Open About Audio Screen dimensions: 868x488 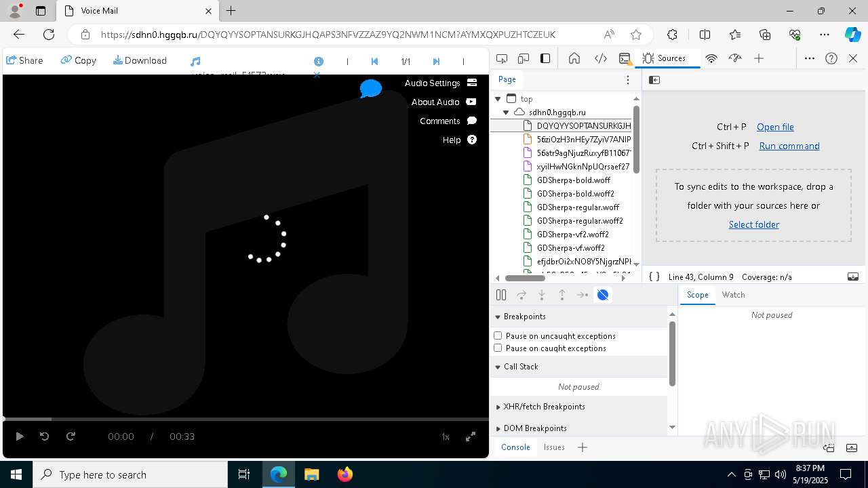[x=444, y=102]
